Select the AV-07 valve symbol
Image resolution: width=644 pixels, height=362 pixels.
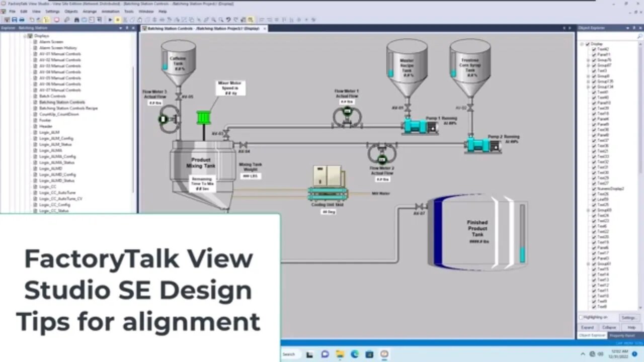click(419, 207)
